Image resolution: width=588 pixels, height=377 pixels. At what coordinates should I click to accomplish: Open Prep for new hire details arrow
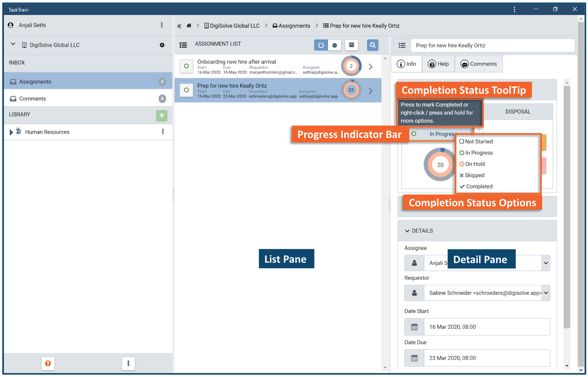pyautogui.click(x=371, y=91)
